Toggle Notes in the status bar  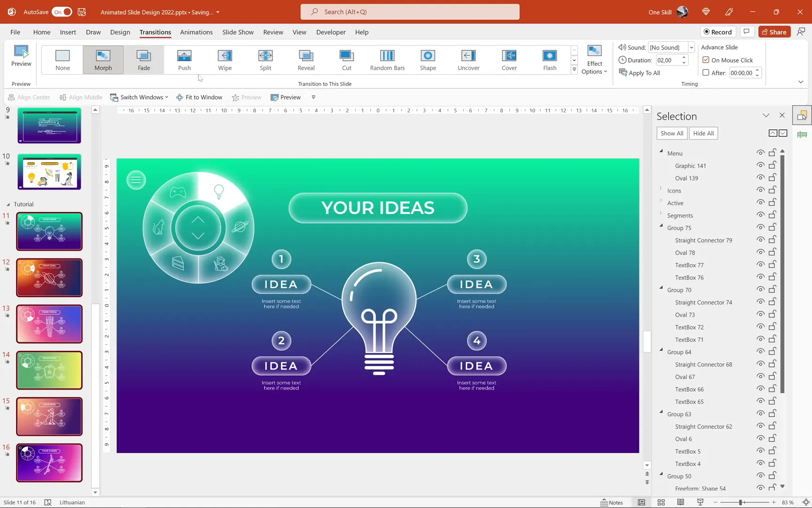[612, 502]
